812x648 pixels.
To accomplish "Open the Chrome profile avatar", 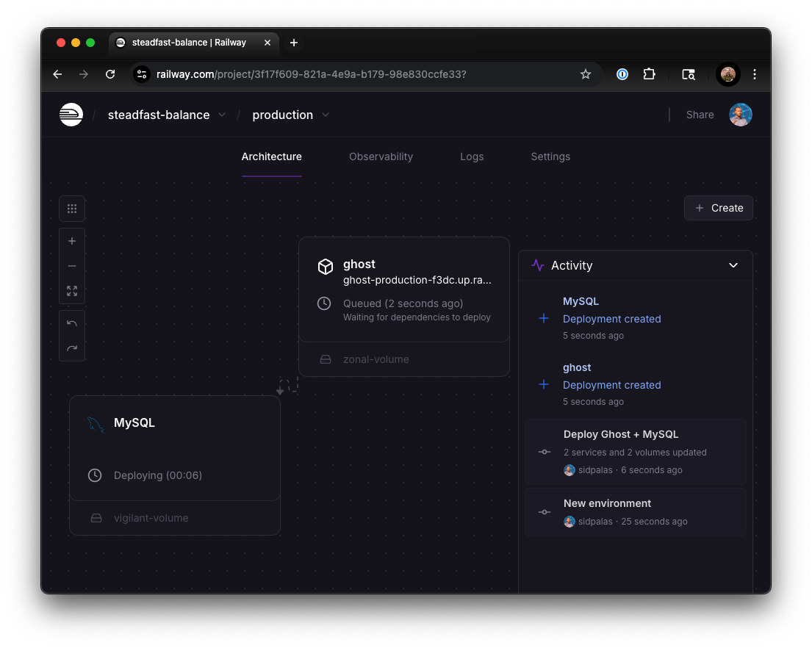I will tap(728, 74).
